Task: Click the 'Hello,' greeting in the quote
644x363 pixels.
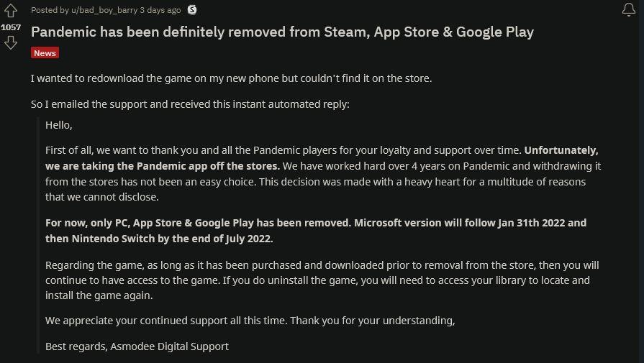Action: [x=59, y=125]
